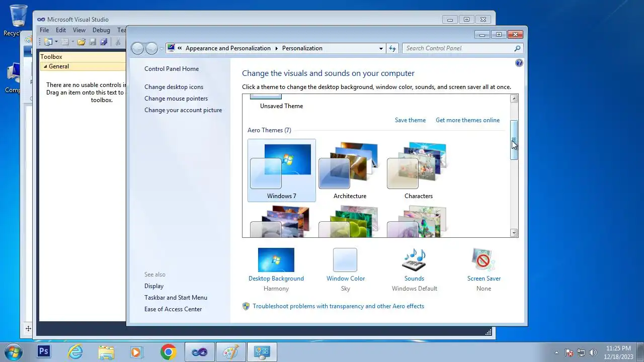The image size is (644, 362).
Task: Click Window Color Sky swatch
Action: (x=345, y=260)
